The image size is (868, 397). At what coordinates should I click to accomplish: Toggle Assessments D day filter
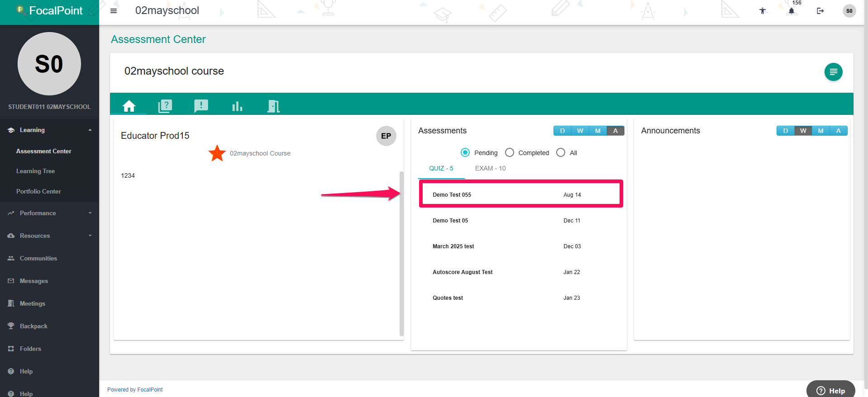pyautogui.click(x=563, y=131)
